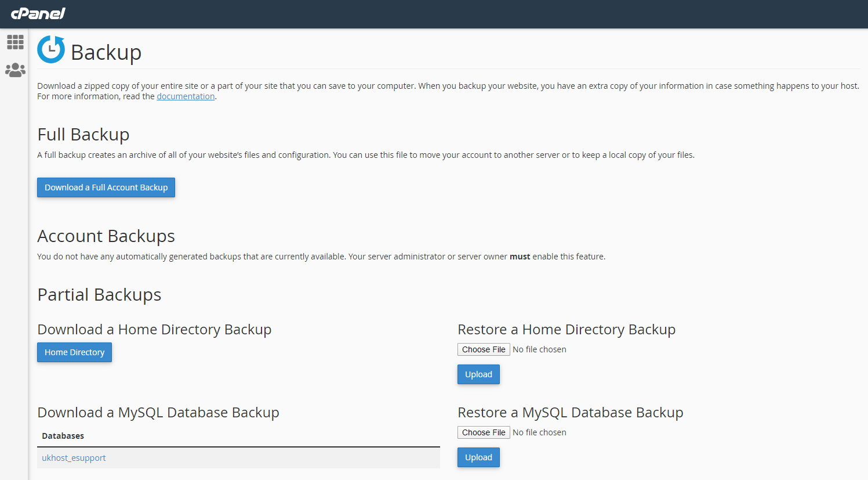Select the ukhost_esupport database backup
This screenshot has height=480, width=868.
[74, 457]
